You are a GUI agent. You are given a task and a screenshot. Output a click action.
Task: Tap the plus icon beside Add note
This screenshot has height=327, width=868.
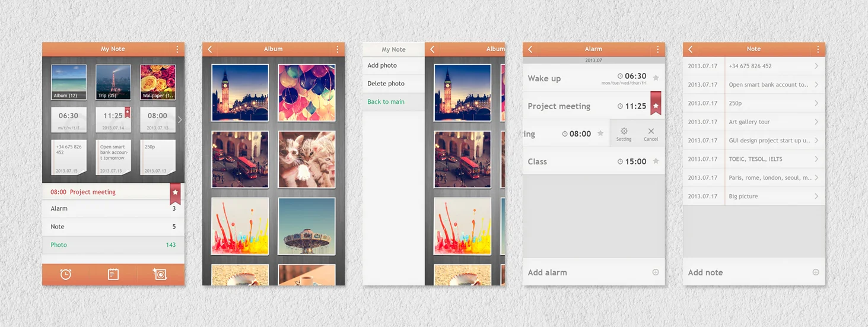(816, 272)
